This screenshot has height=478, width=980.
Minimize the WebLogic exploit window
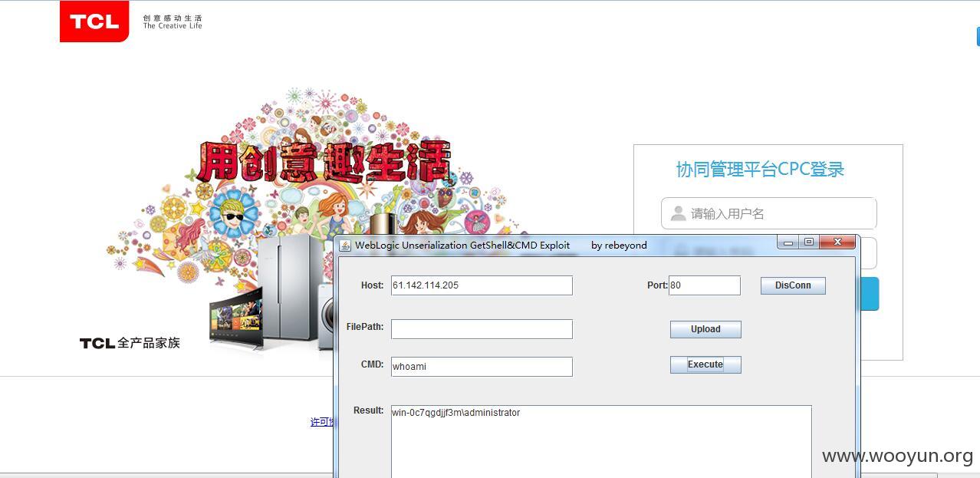(788, 242)
